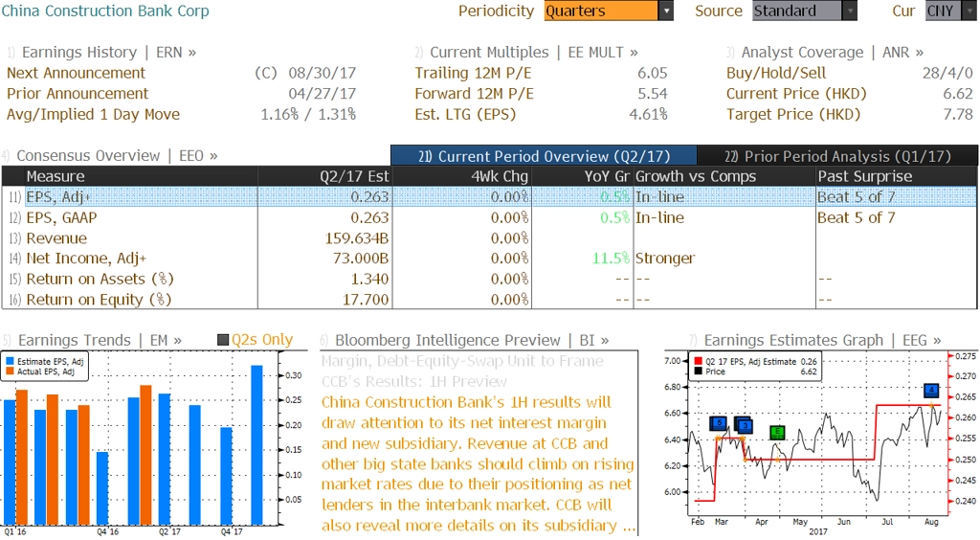Click the Prior Announcement date 04/27/17
This screenshot has height=540, width=980.
[322, 94]
